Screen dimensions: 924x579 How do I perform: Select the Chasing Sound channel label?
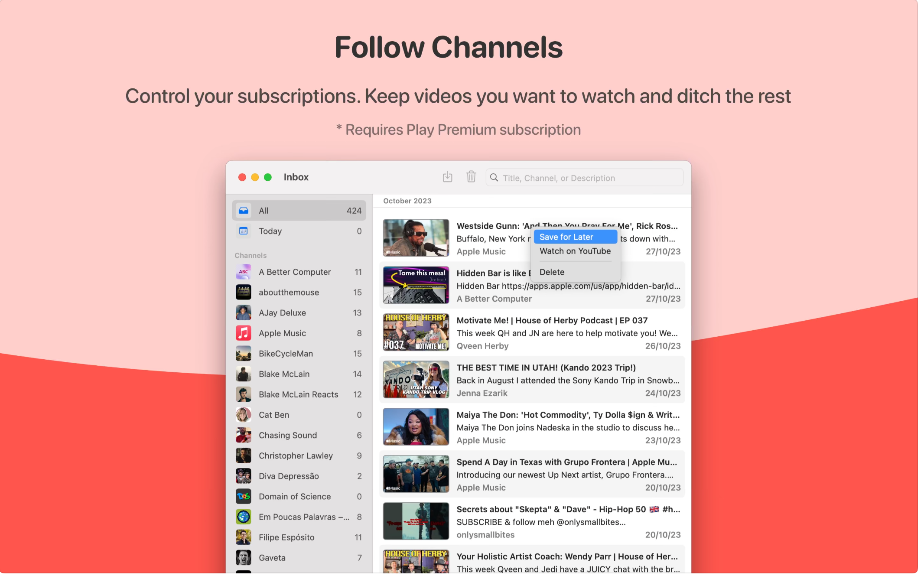pos(288,435)
